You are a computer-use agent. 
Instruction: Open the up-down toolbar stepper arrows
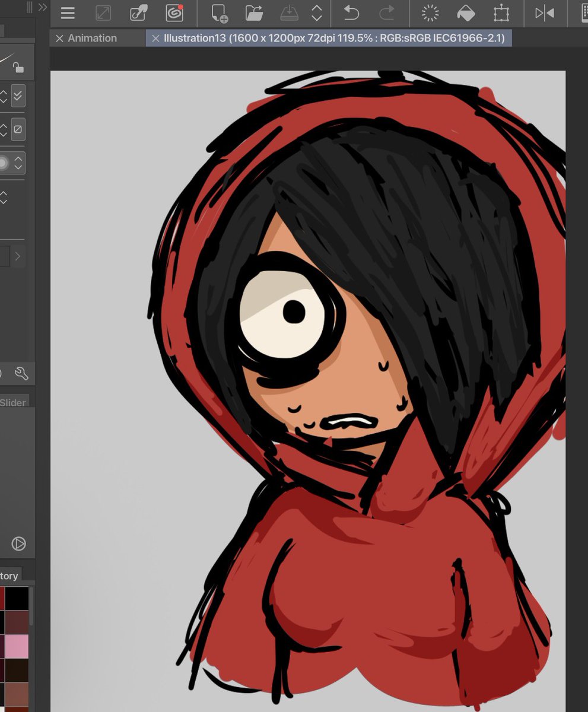[317, 12]
